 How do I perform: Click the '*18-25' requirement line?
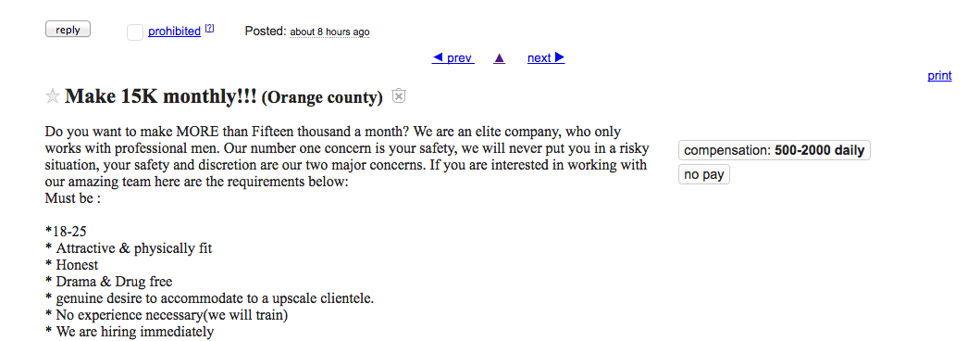click(x=66, y=233)
